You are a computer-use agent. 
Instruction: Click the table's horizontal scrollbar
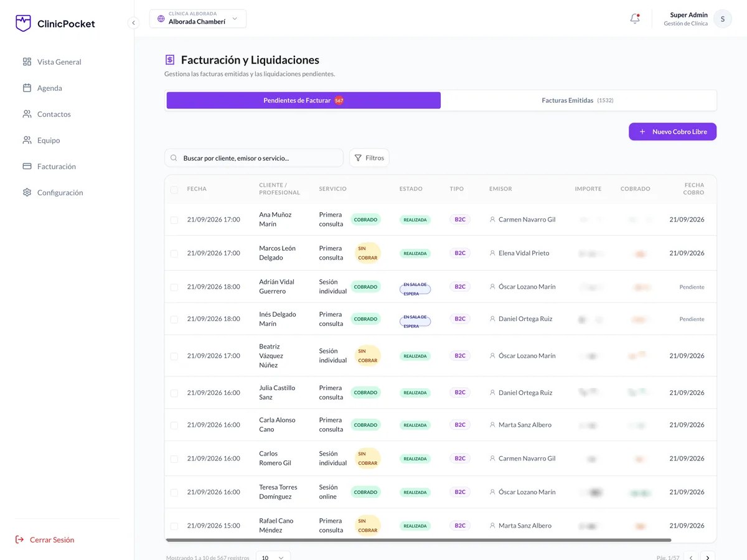click(419, 539)
